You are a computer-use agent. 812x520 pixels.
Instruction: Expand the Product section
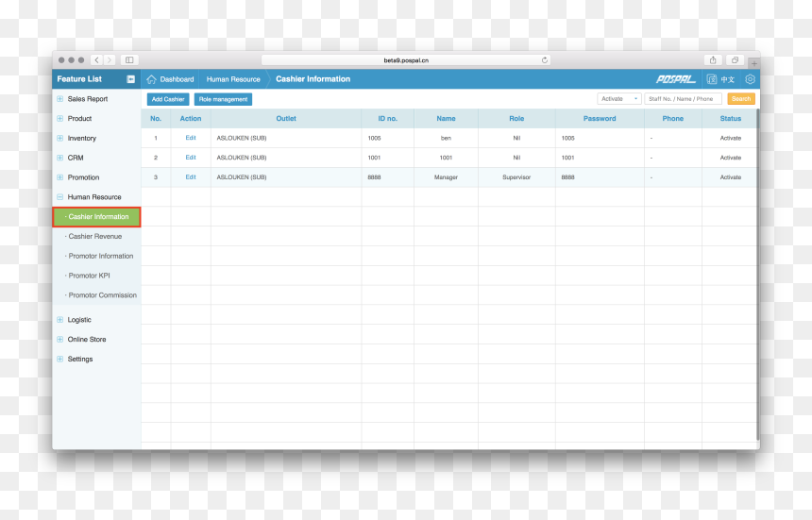[60, 119]
